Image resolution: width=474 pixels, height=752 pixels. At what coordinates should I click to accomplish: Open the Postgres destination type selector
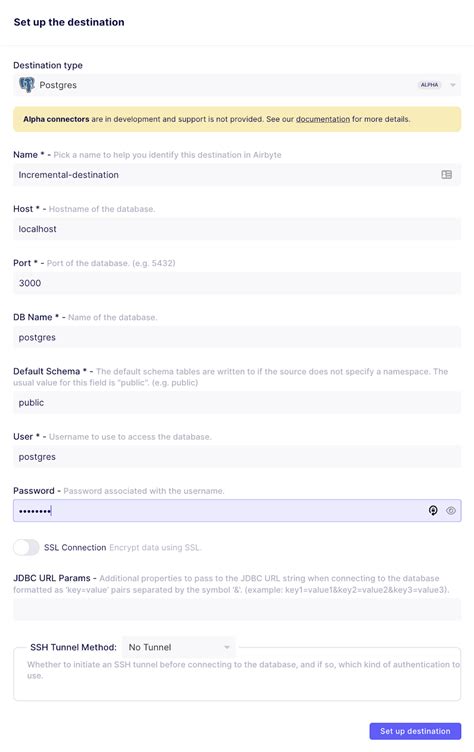237,85
